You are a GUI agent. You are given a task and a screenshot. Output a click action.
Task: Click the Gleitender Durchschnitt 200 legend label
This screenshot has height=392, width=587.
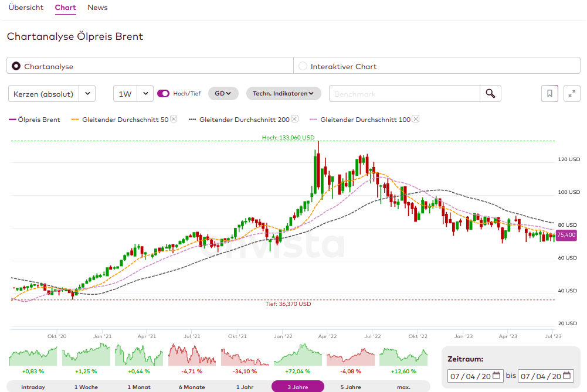[245, 120]
